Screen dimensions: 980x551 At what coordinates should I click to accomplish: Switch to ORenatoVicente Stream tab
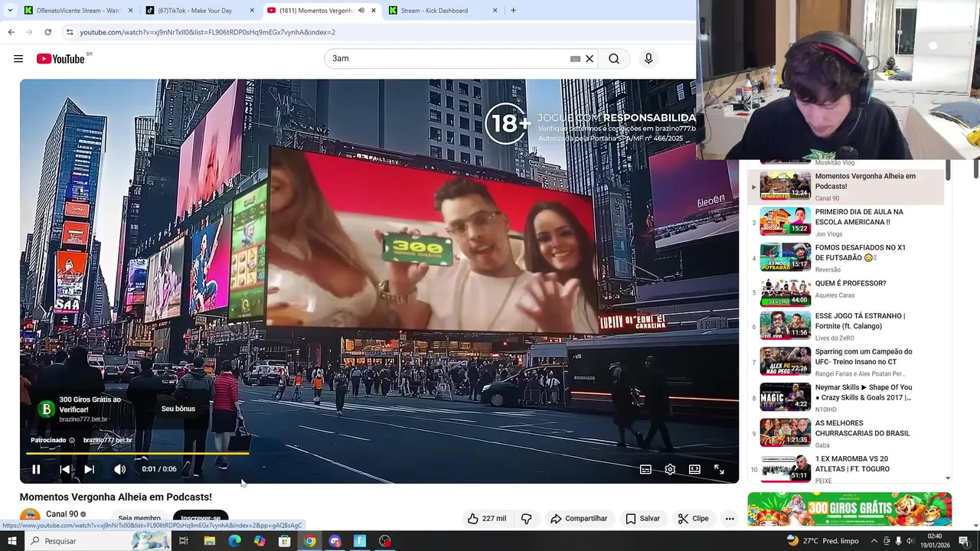tap(78, 11)
